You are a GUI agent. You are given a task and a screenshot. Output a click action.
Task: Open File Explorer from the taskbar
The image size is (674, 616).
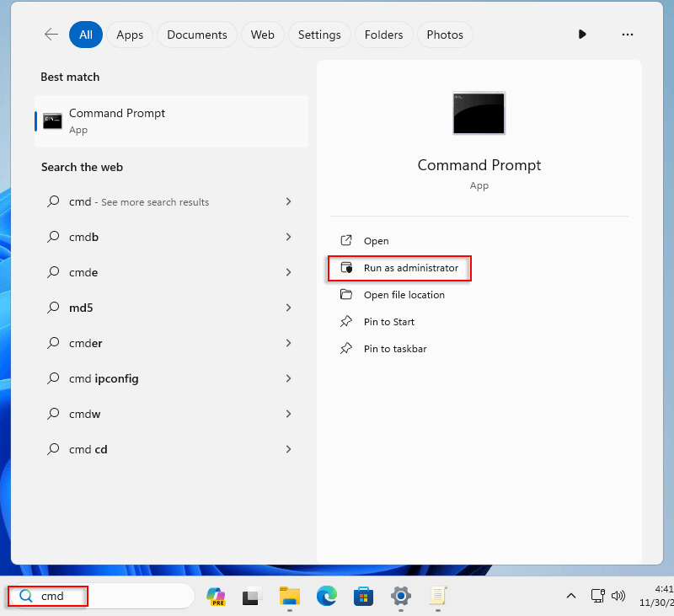(290, 597)
